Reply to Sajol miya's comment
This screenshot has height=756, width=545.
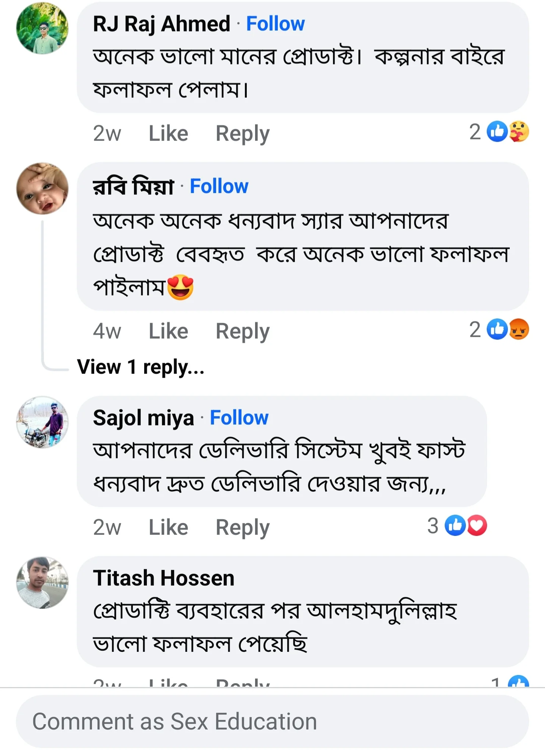pos(242,527)
